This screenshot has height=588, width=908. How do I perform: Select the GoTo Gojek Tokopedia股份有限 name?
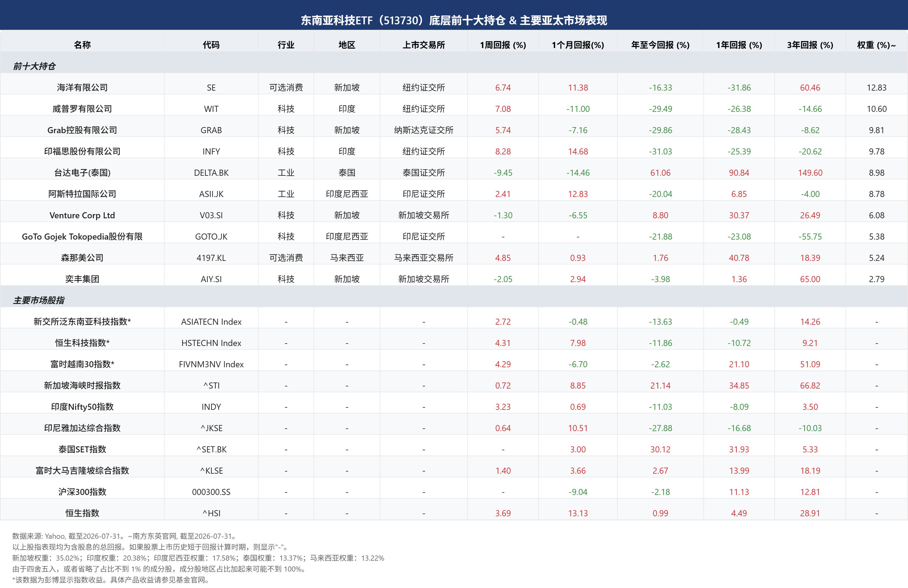pos(82,237)
